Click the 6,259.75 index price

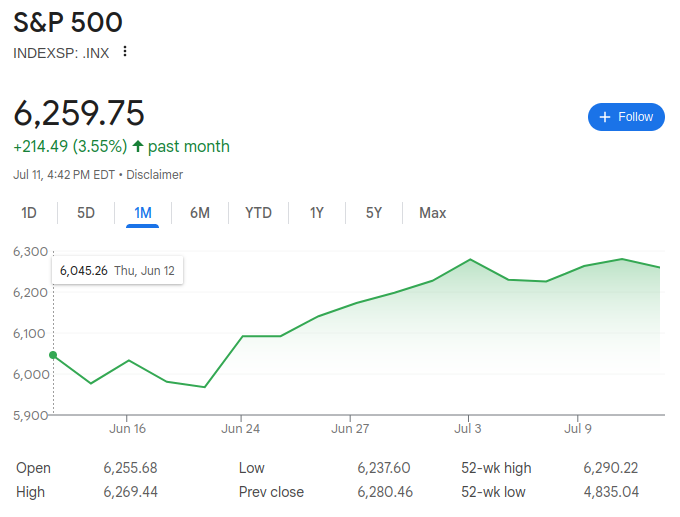point(79,113)
